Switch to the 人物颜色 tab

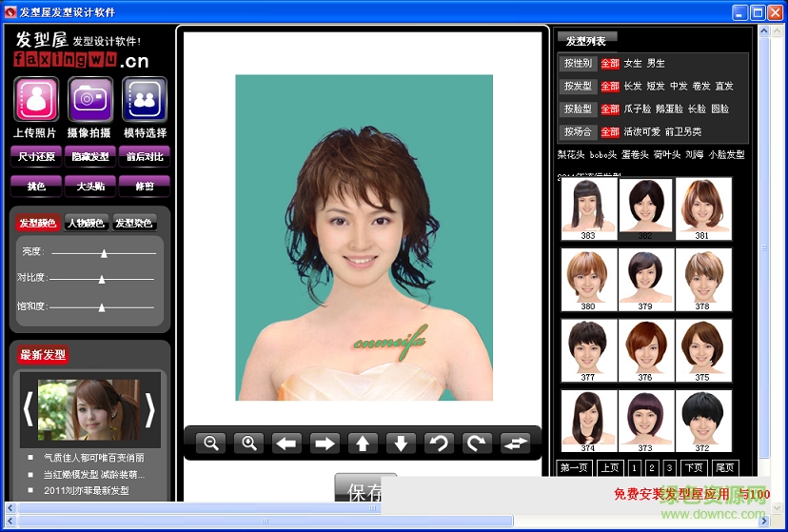(86, 224)
